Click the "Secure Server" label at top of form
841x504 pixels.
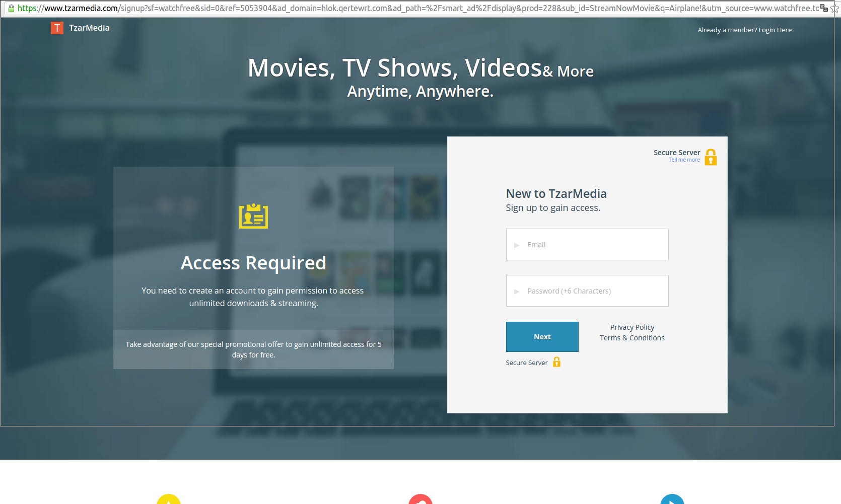pos(677,153)
